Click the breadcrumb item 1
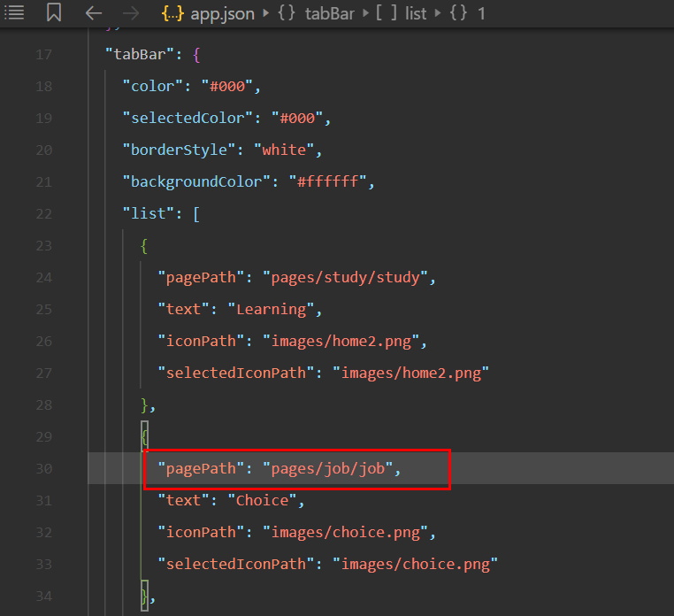 coord(481,14)
